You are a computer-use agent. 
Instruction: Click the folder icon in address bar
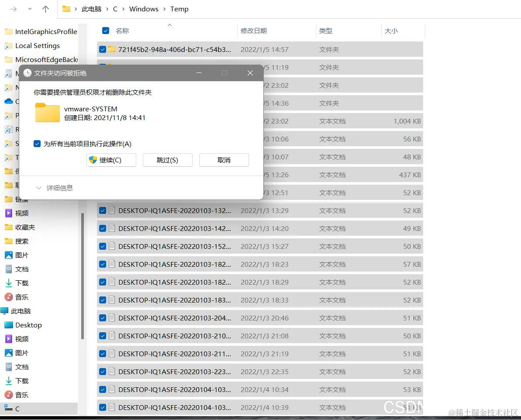coord(66,9)
